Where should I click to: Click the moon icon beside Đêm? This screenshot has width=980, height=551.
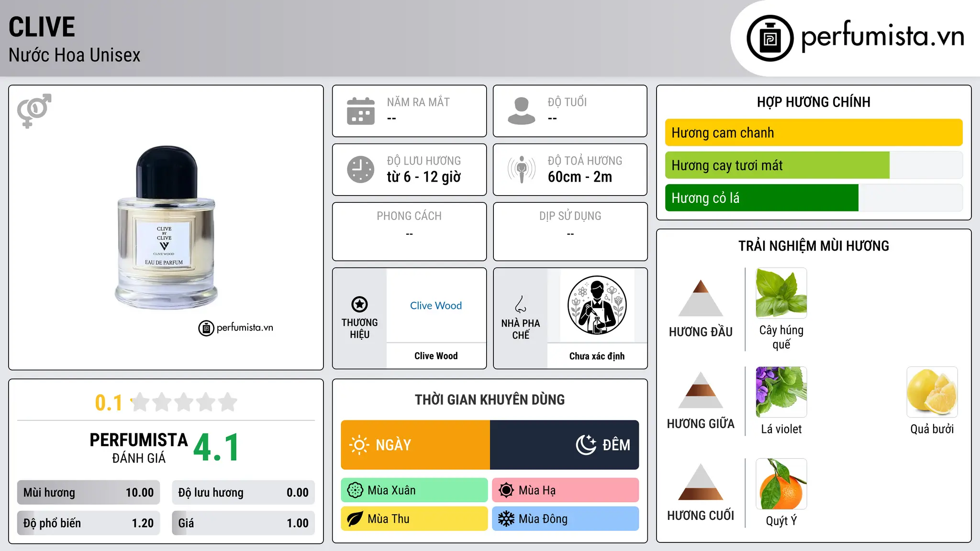586,445
